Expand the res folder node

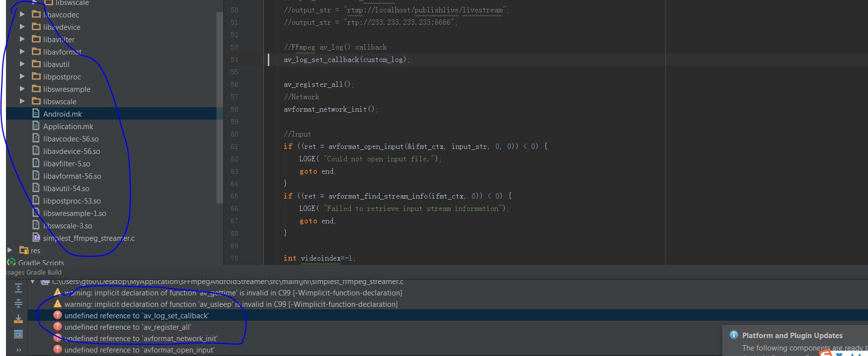[9, 250]
